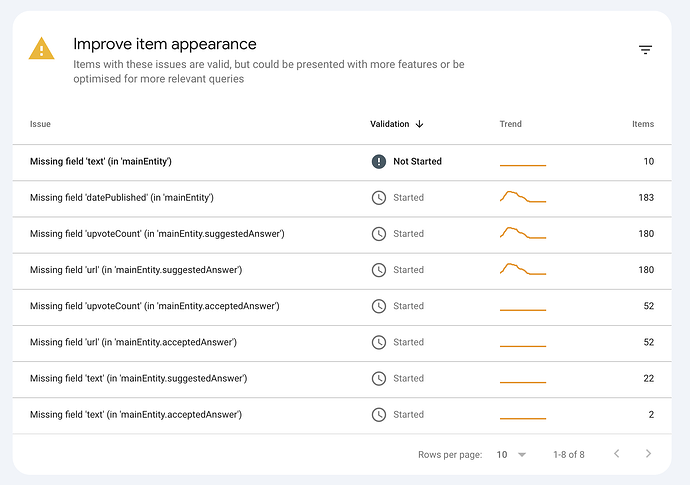Screen dimensions: 690x485
Task: Open Missing field 'datePublished' issue row
Action: pos(342,198)
